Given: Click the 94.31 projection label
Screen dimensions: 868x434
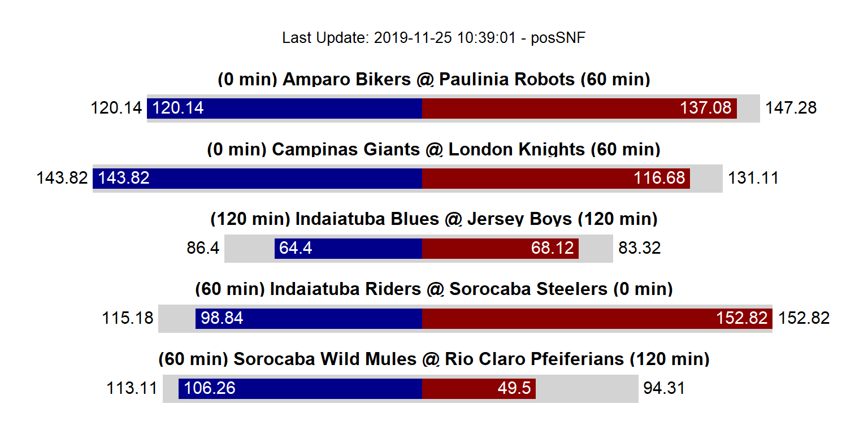Looking at the screenshot, I should pyautogui.click(x=663, y=388).
